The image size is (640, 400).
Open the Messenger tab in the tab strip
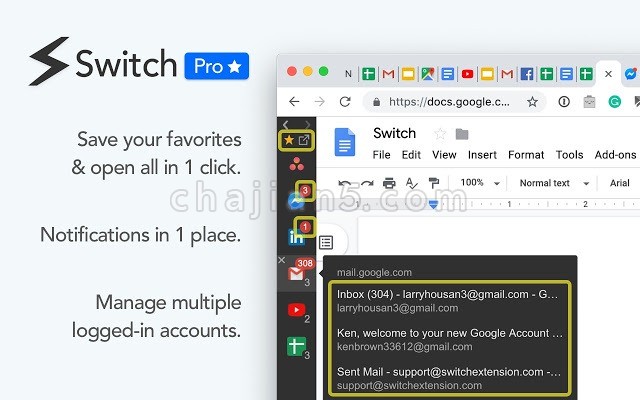click(631, 74)
